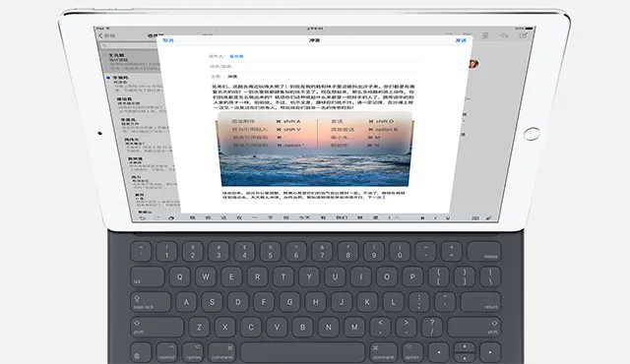
Task: Tap the reply arrow in Mail toolbar
Action: (x=504, y=35)
